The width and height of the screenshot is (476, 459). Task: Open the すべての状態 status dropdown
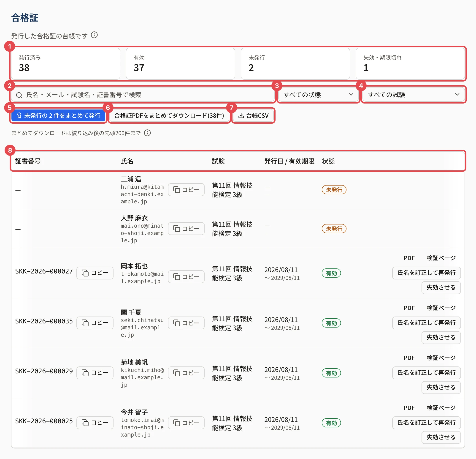click(x=318, y=95)
